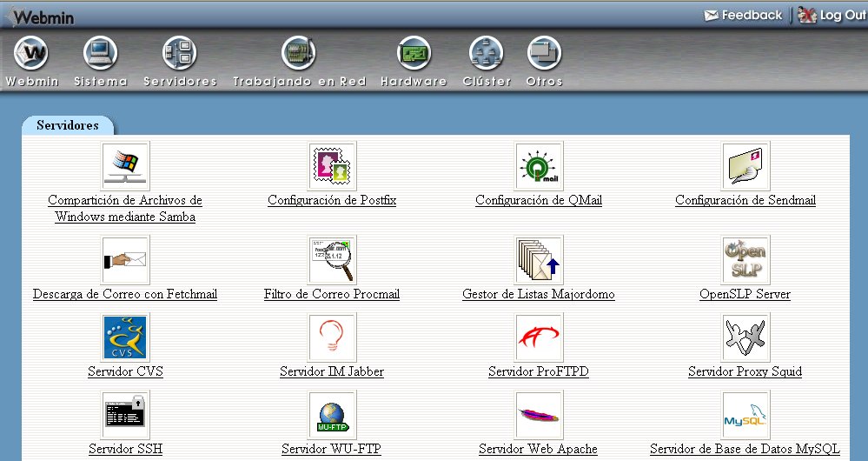Open the ProFTPD server icon
868x461 pixels.
pos(539,337)
